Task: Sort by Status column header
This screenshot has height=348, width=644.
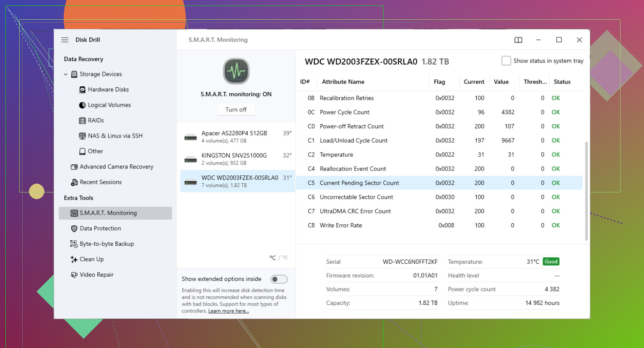Action: pyautogui.click(x=562, y=82)
